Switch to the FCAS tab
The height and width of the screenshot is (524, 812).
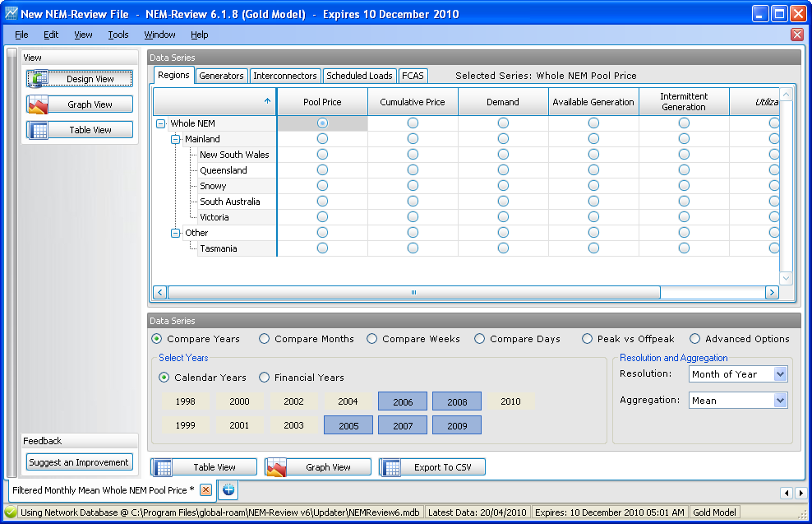click(x=413, y=76)
